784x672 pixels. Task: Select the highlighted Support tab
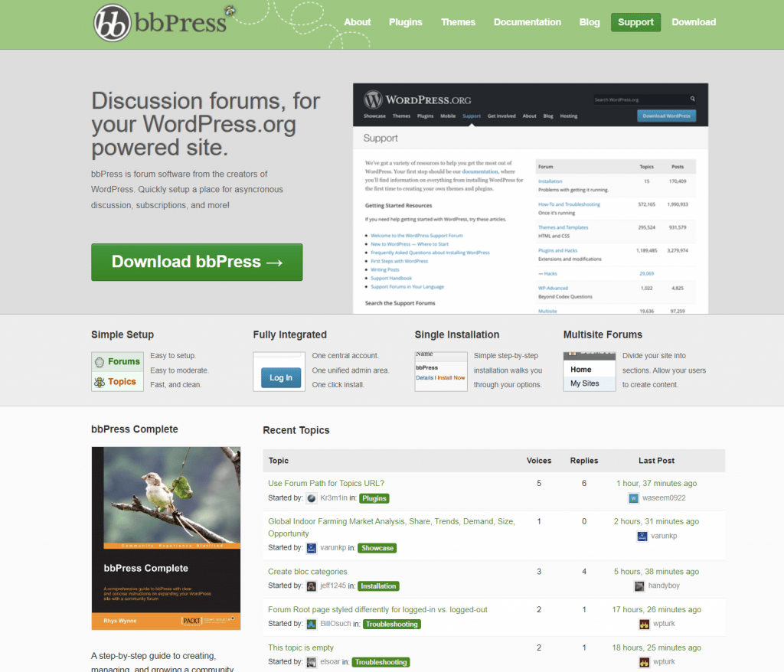tap(635, 22)
